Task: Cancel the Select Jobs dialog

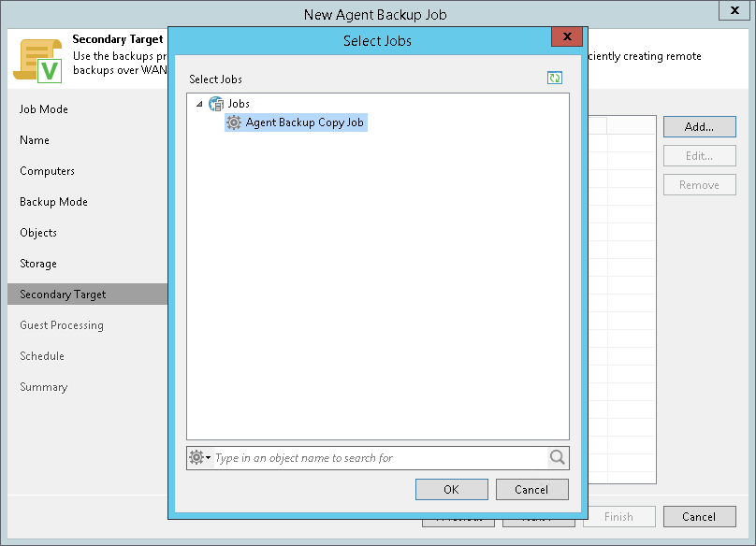Action: (x=531, y=490)
